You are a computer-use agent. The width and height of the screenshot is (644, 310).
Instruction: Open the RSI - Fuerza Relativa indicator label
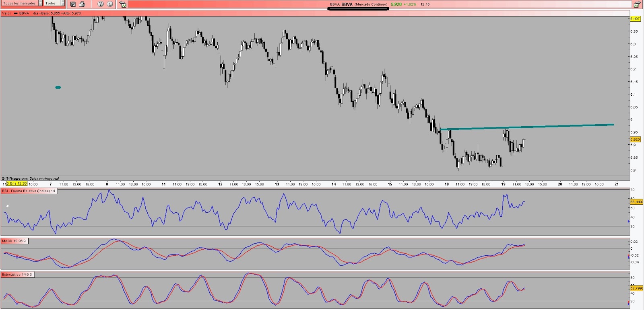click(29, 191)
